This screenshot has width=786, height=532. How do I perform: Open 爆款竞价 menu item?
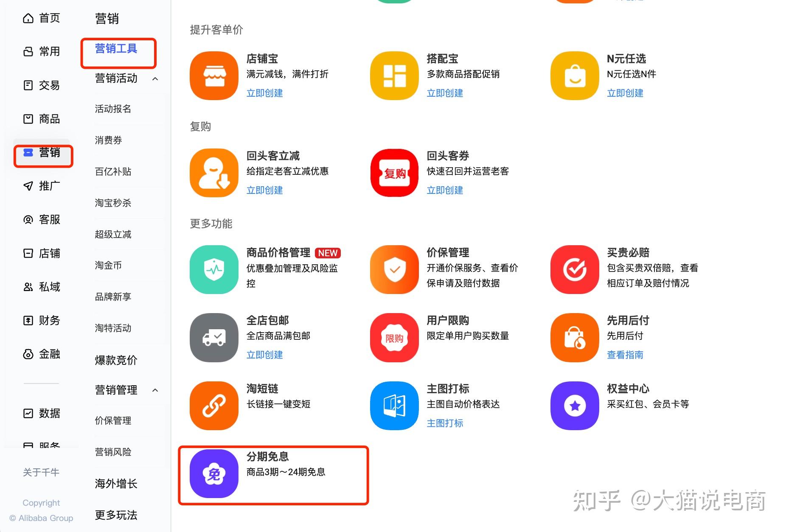click(x=116, y=360)
